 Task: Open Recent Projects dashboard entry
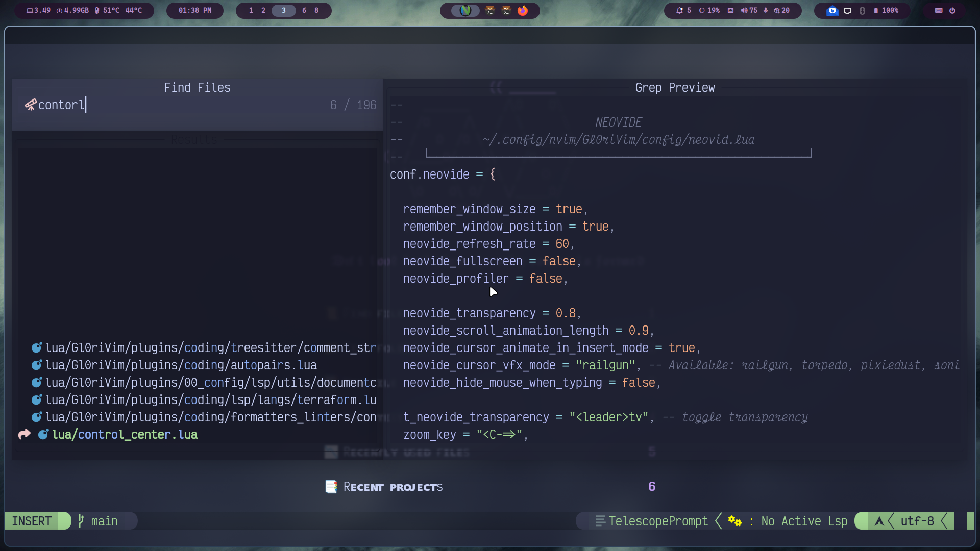pyautogui.click(x=393, y=487)
